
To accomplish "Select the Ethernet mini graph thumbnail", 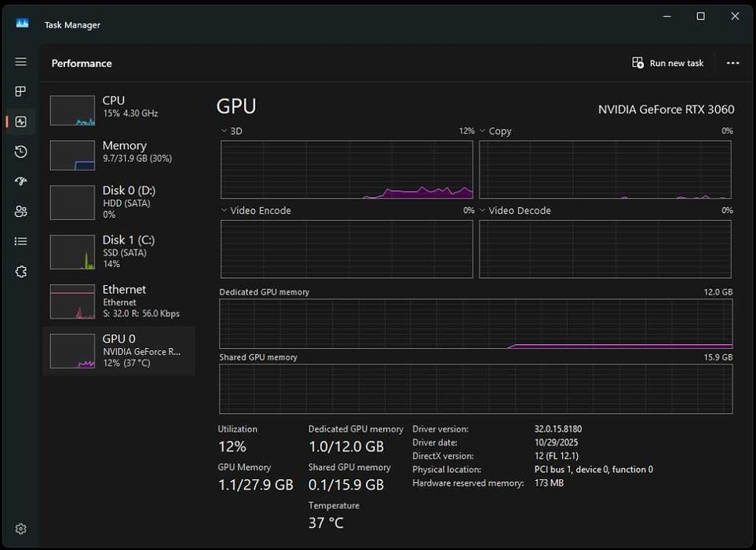I will click(72, 302).
